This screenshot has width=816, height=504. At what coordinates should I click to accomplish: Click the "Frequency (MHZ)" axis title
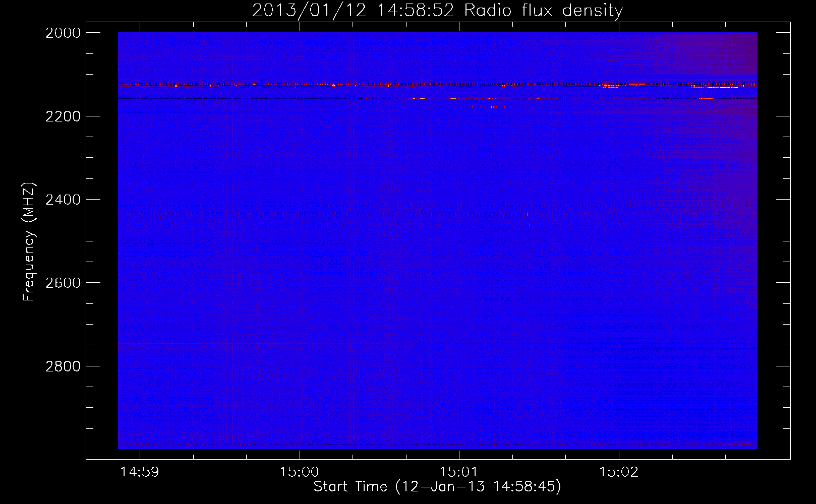(x=29, y=242)
